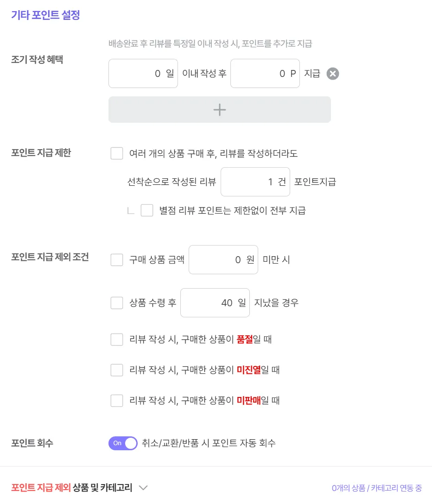Click the 포인트 지급 제외 상품 및 카테고리 heading

coord(72,488)
